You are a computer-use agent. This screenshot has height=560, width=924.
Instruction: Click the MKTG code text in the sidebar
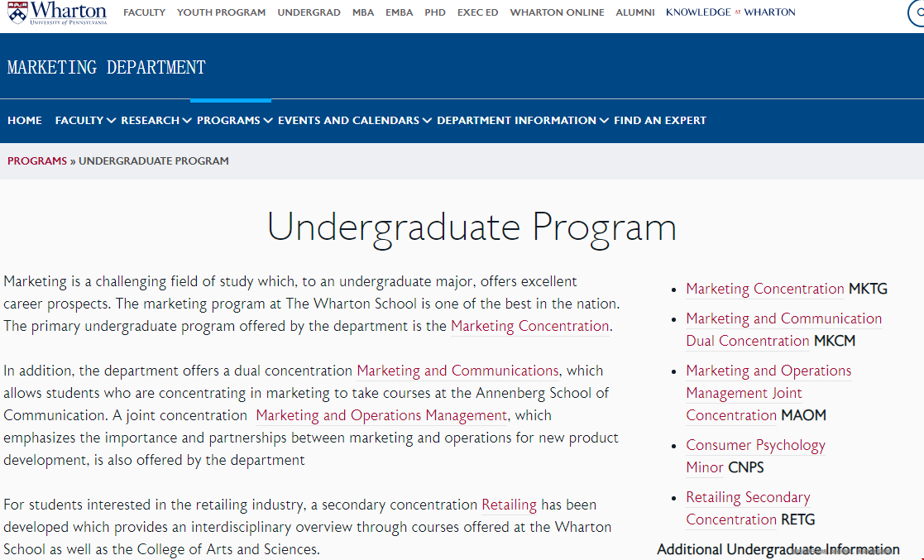(868, 289)
